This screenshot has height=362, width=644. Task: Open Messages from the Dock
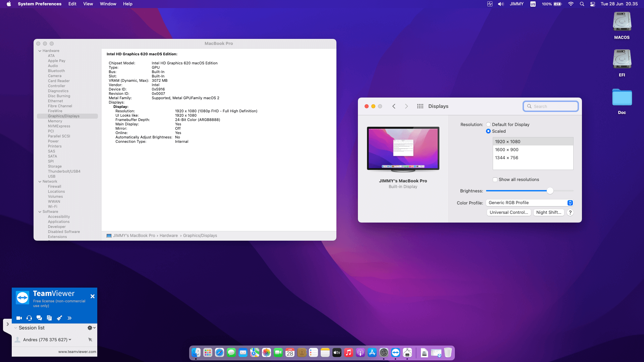click(231, 353)
